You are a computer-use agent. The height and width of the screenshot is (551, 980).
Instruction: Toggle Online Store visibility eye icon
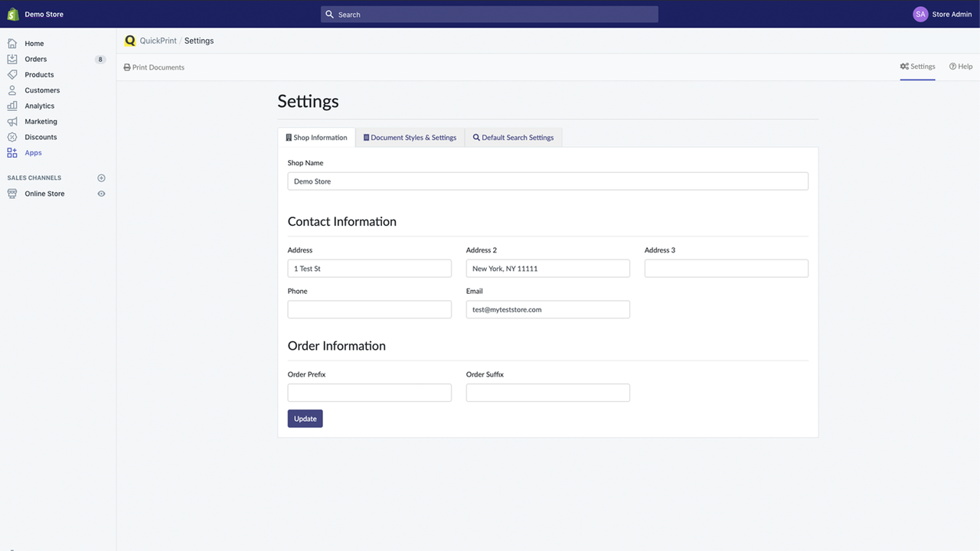[101, 194]
